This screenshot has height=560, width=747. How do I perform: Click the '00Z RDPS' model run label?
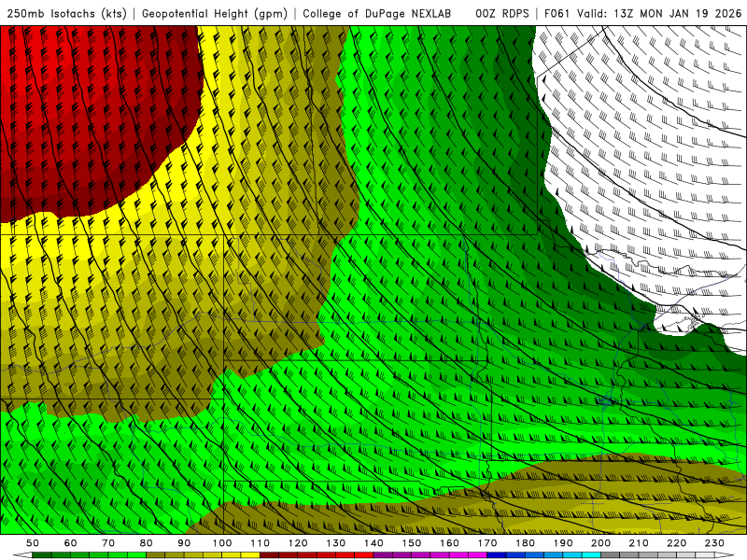502,13
